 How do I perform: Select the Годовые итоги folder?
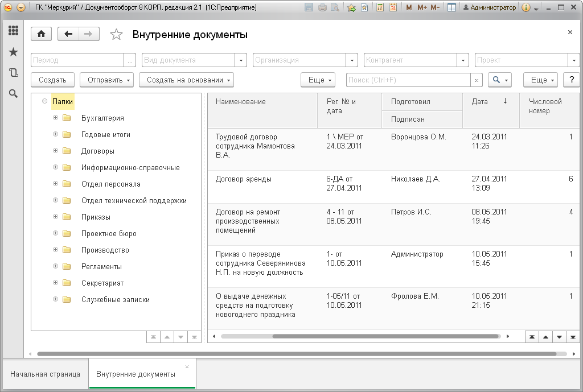(x=105, y=134)
